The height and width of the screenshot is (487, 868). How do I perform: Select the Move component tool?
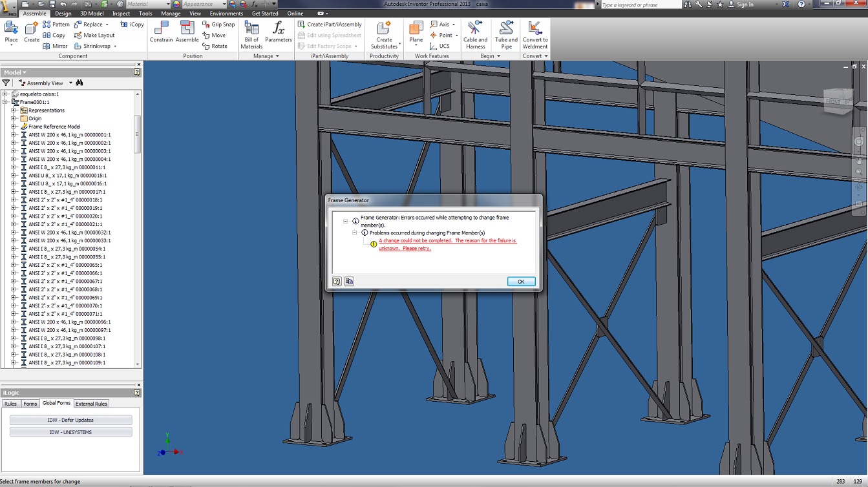pos(214,36)
